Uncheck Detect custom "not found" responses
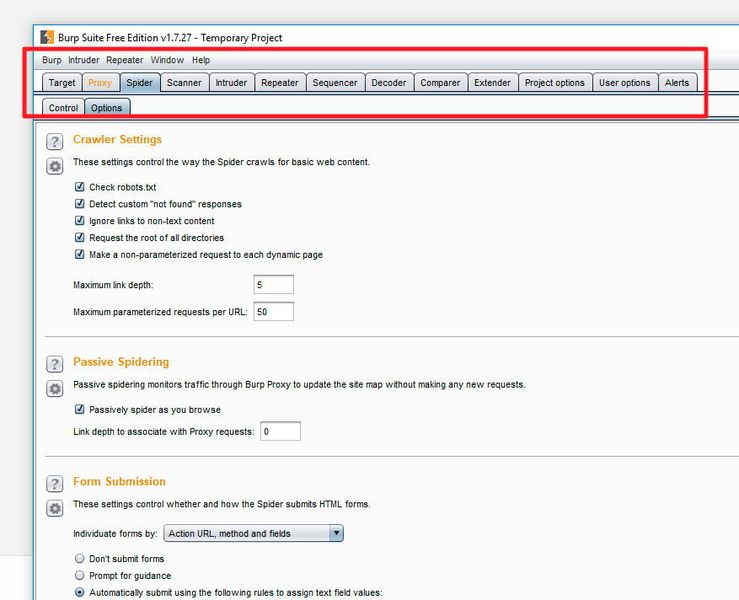The height and width of the screenshot is (600, 739). pos(80,204)
